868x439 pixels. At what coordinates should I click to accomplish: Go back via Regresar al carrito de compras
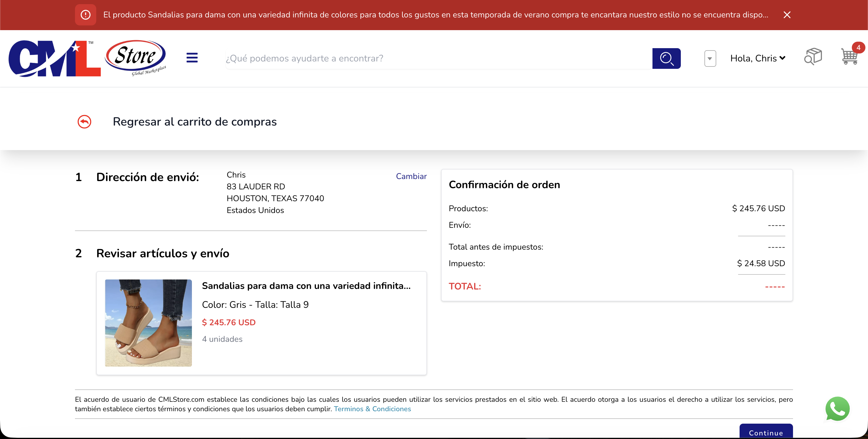[x=195, y=122]
